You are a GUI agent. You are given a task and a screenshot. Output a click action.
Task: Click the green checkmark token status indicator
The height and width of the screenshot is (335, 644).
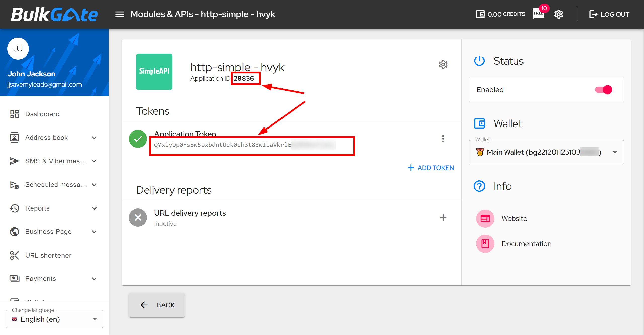[138, 139]
